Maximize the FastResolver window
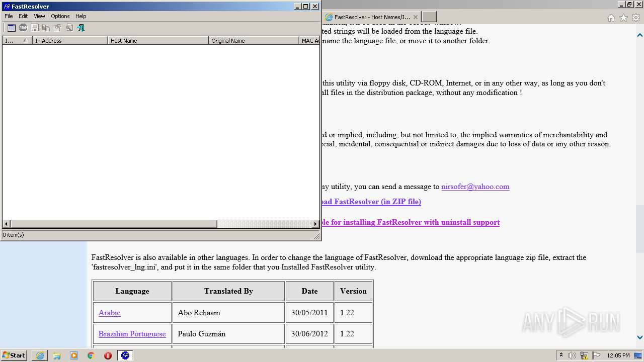 coord(306,7)
